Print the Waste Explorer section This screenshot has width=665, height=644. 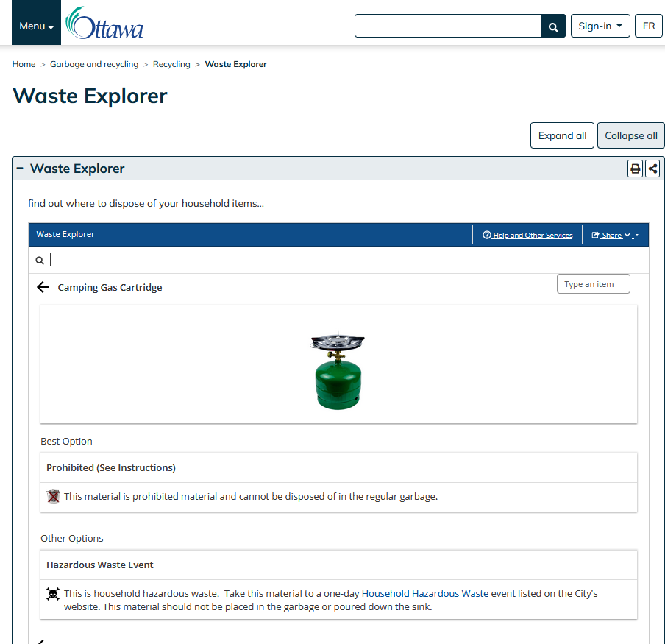[635, 169]
